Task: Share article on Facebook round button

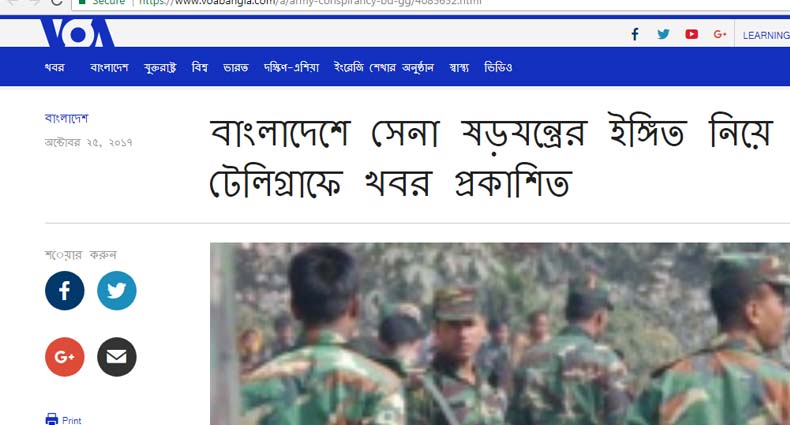Action: point(64,291)
